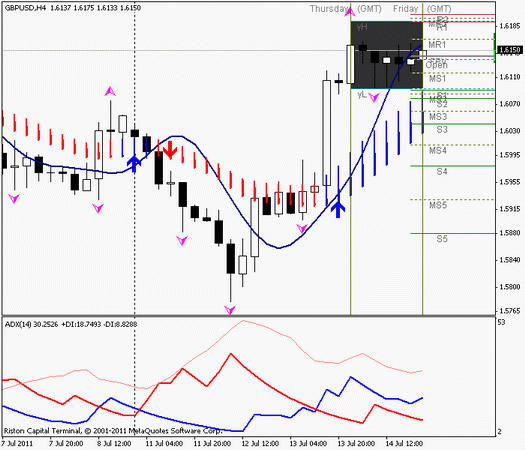Click the red down-arrow sell signal
Viewport: 525px width, 450px height.
click(170, 150)
